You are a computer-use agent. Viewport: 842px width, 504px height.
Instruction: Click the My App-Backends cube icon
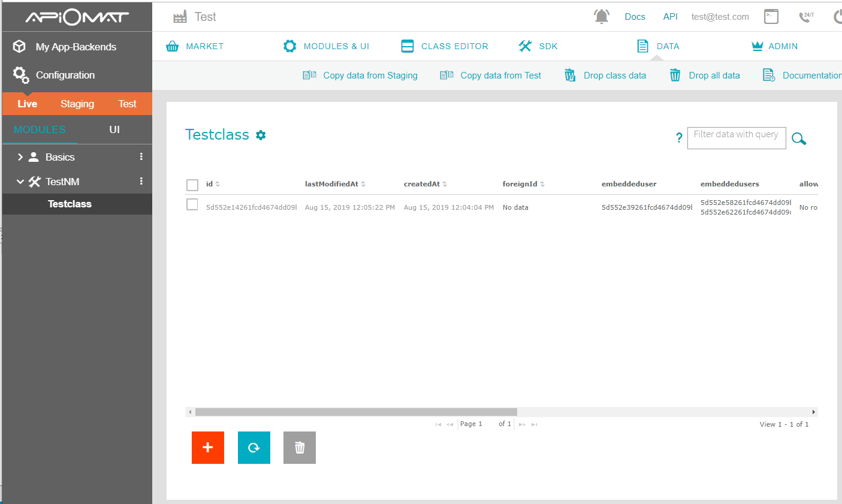(20, 46)
